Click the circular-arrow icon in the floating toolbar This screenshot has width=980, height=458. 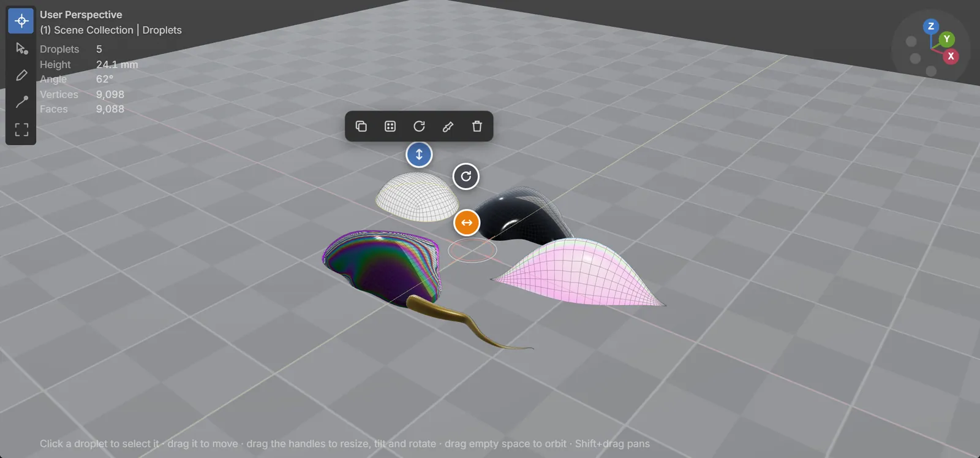tap(419, 126)
